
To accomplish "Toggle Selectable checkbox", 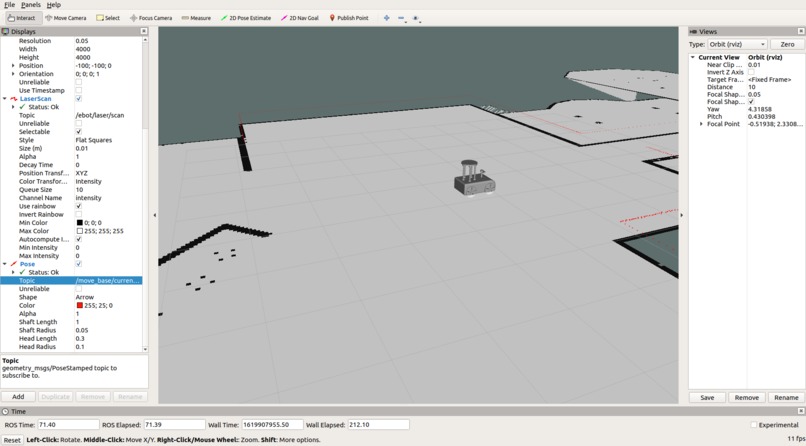I will pyautogui.click(x=79, y=132).
